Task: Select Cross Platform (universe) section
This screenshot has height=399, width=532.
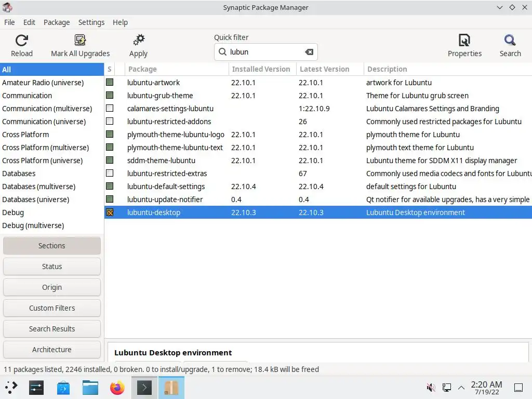Action: pyautogui.click(x=52, y=160)
